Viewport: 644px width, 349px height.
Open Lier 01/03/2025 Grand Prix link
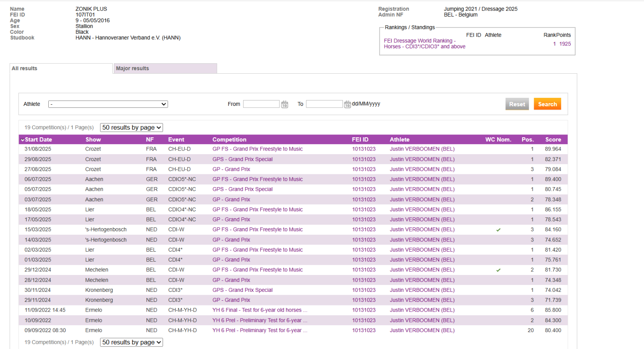231,260
